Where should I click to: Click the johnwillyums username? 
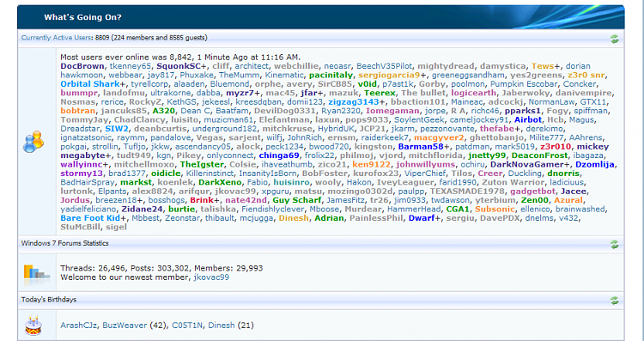[x=426, y=165]
